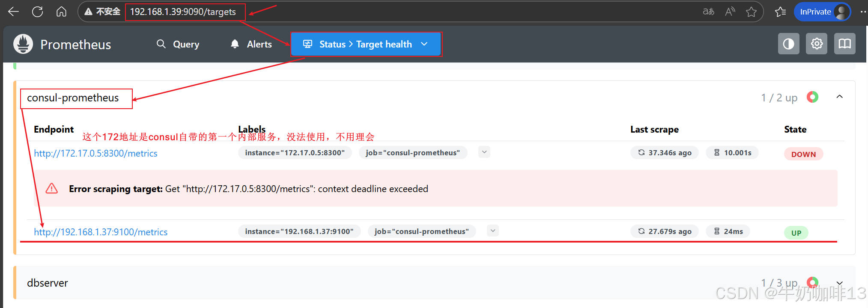
Task: Click the not-secure warning icon in address bar
Action: click(89, 12)
